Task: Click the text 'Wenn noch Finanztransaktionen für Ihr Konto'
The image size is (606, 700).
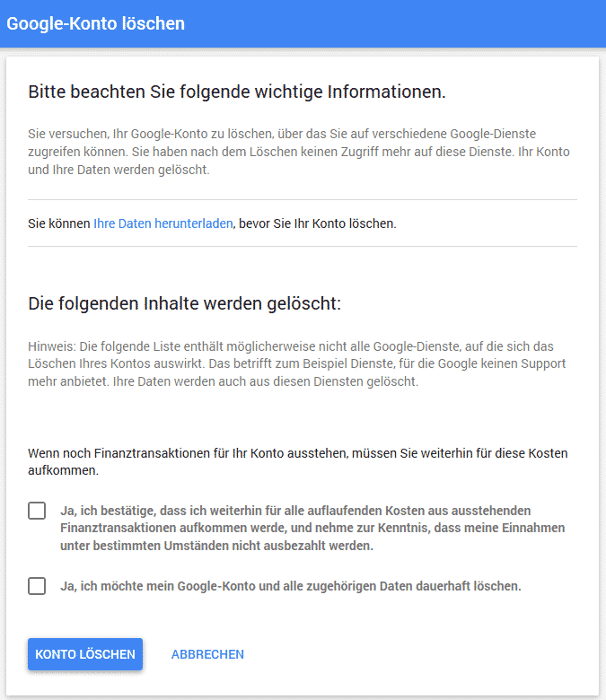Action: click(298, 461)
